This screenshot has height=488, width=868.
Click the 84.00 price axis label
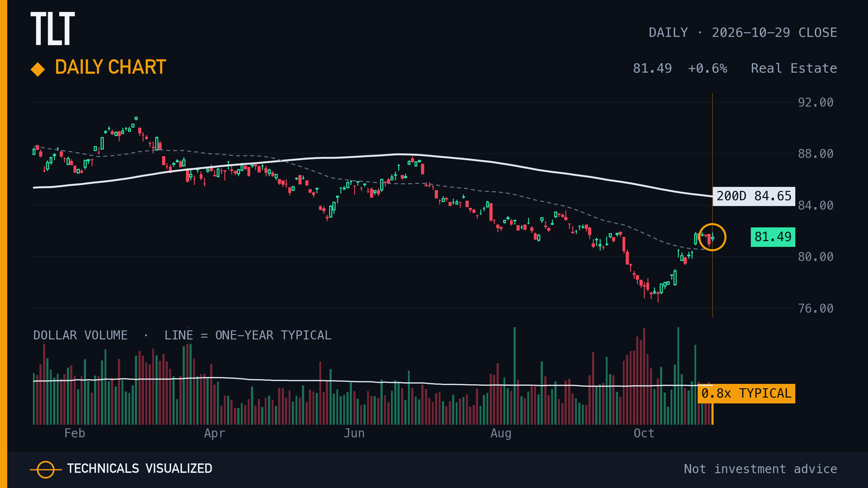(x=816, y=206)
